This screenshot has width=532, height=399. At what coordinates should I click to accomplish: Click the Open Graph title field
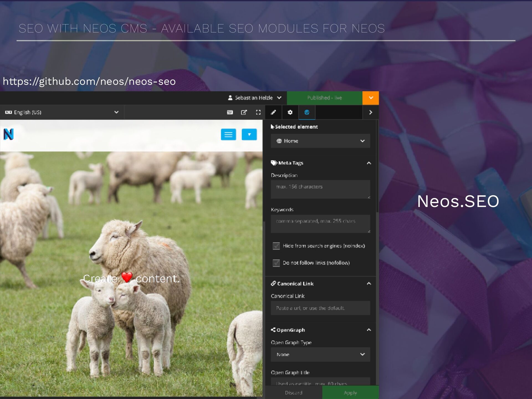(320, 382)
